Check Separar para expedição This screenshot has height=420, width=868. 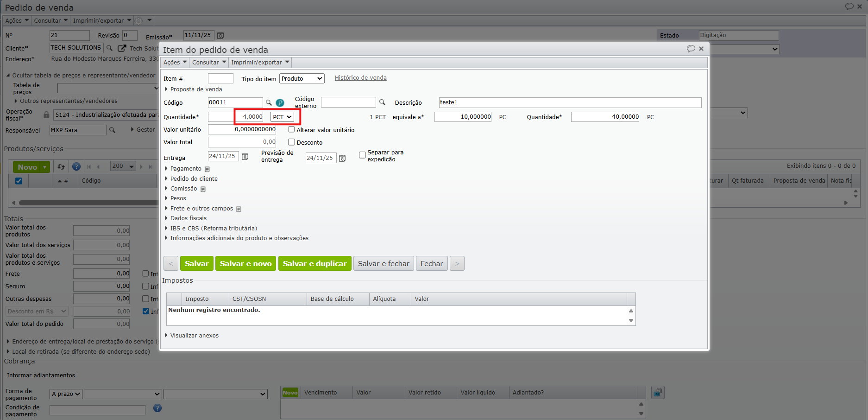click(x=362, y=155)
